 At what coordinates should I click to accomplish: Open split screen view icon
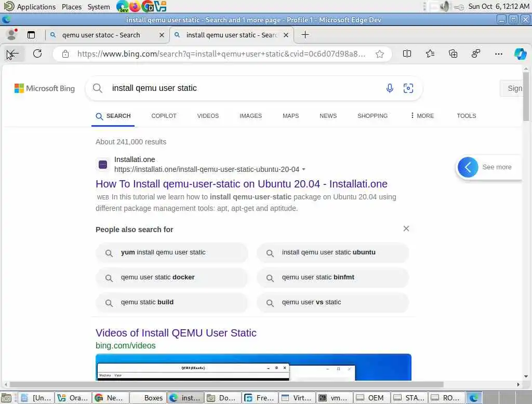[x=407, y=53]
